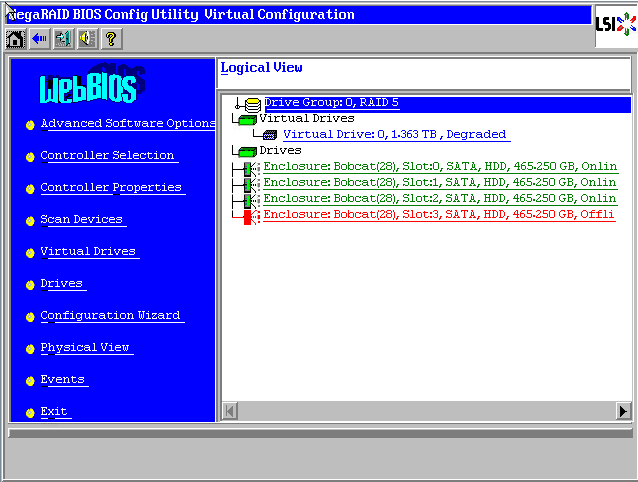638x482 pixels.
Task: Select Drive Group: 0, RAID 5
Action: coord(331,103)
